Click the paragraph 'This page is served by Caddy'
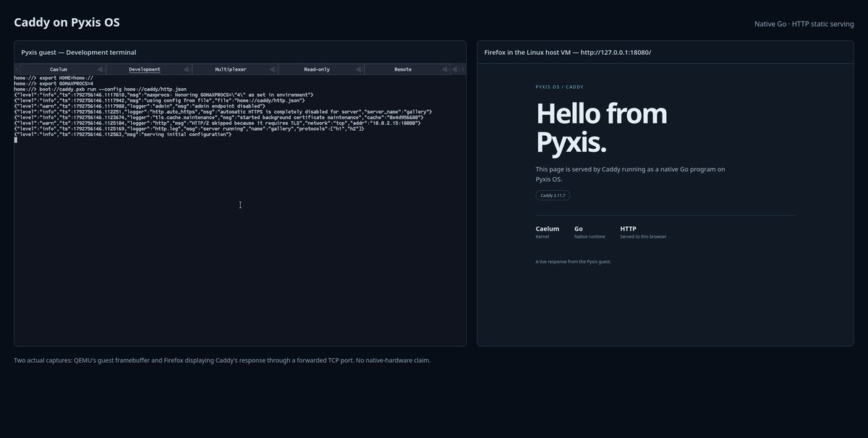This screenshot has height=438, width=868. click(x=630, y=173)
